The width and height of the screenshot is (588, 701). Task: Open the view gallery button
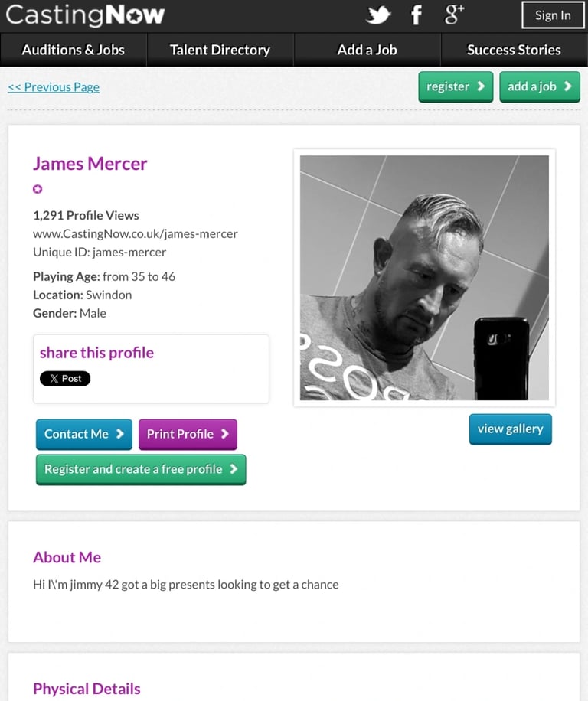tap(510, 429)
